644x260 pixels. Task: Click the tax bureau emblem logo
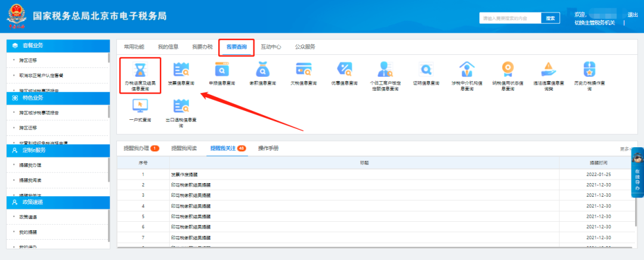tap(17, 17)
